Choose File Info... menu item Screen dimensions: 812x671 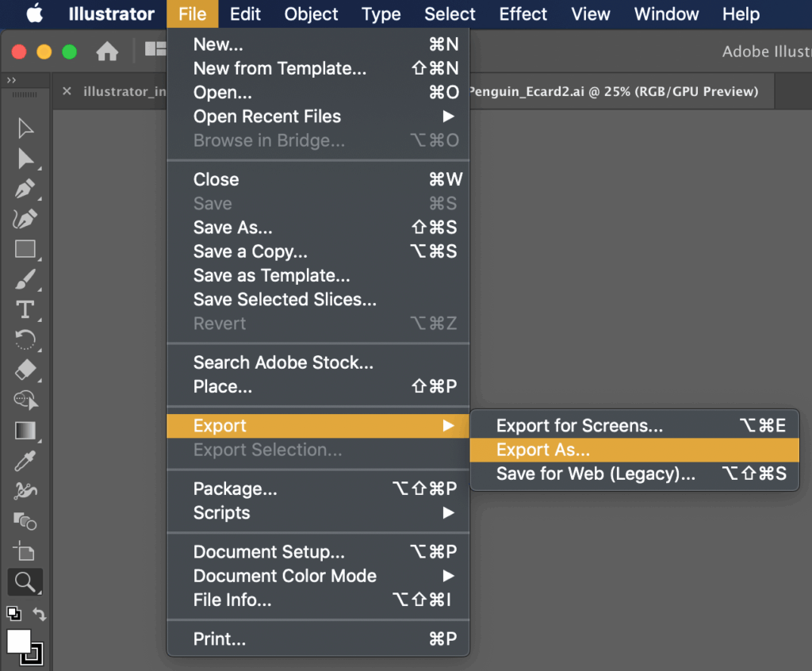point(318,600)
